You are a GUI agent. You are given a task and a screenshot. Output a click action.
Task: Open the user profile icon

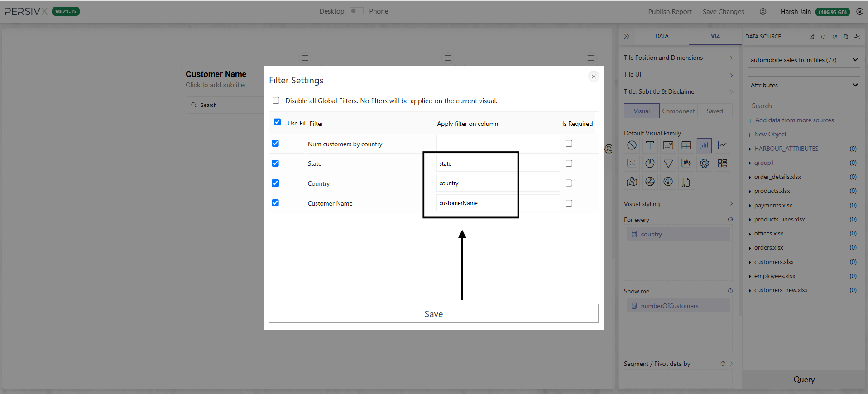[859, 11]
